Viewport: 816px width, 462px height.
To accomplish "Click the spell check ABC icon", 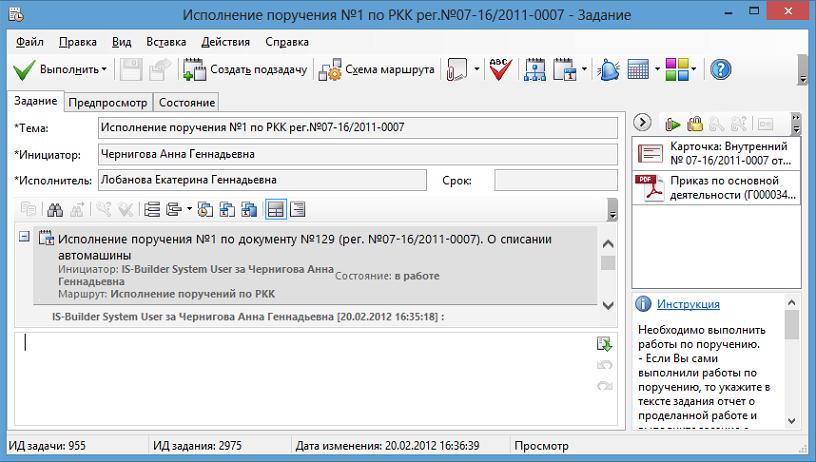I will (x=502, y=70).
